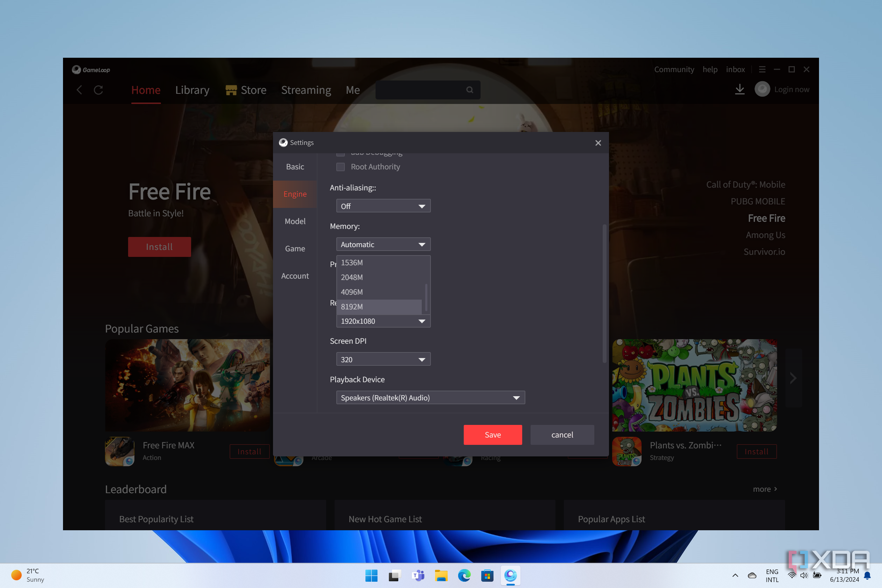Open the Streaming tab in GameLoop
The height and width of the screenshot is (588, 882).
(x=306, y=90)
